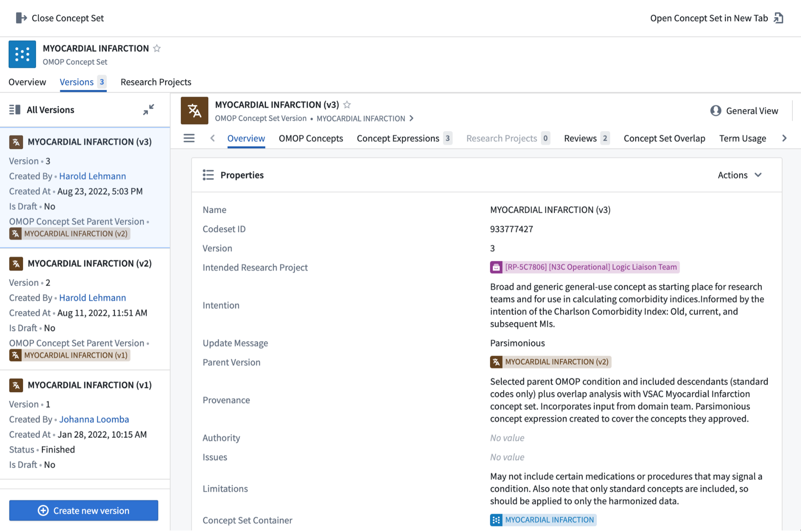The height and width of the screenshot is (532, 801).
Task: Open the Concept Expressions tab
Action: click(398, 139)
